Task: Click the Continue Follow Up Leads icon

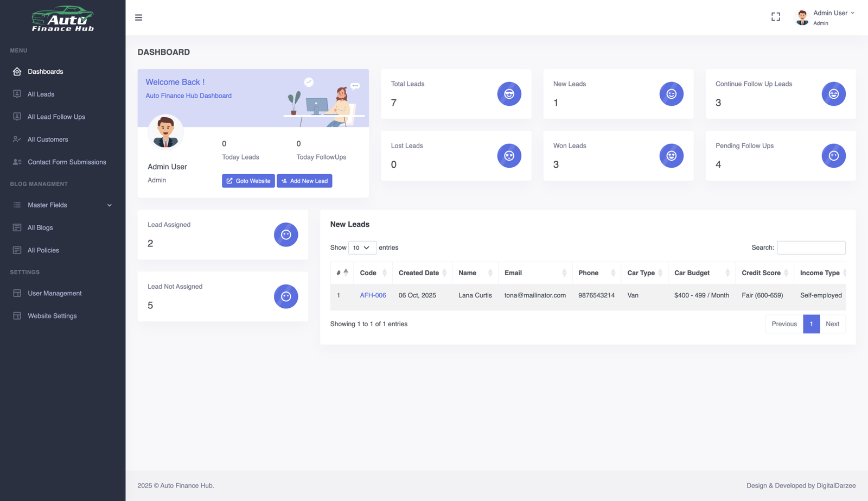Action: tap(833, 94)
